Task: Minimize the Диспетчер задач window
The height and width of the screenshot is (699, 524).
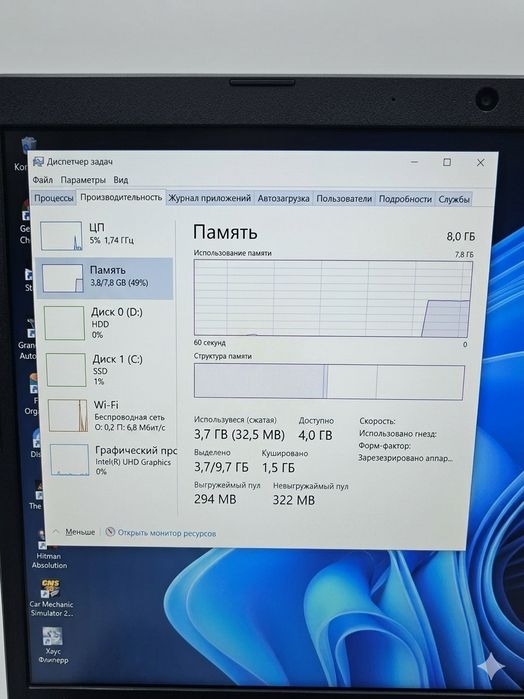Action: [414, 162]
